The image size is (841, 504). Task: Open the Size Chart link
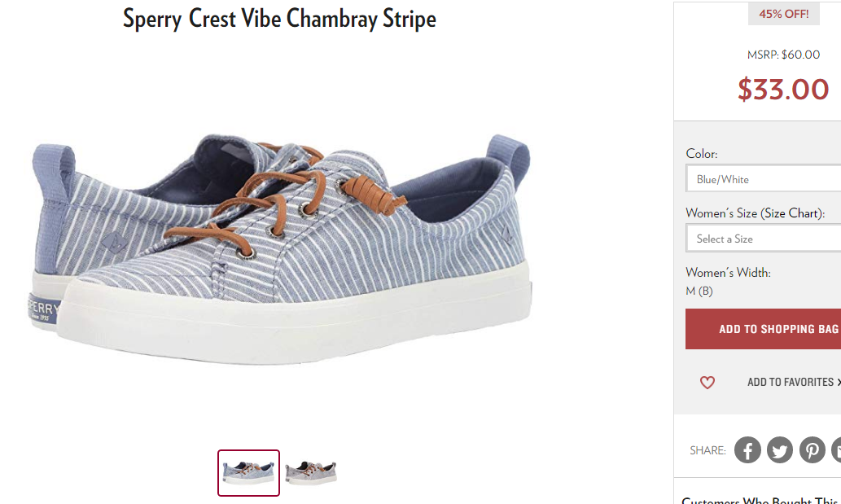pyautogui.click(x=793, y=213)
